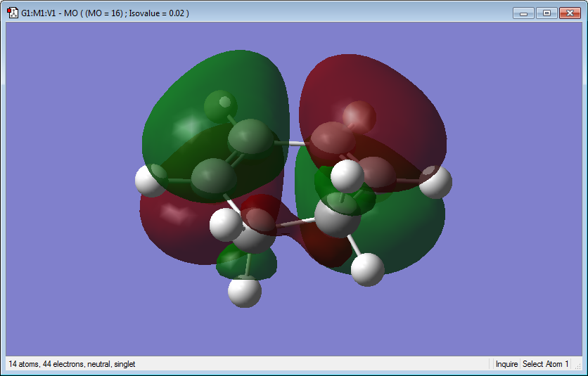
Task: Minimize the MO viewer window
Action: point(523,13)
